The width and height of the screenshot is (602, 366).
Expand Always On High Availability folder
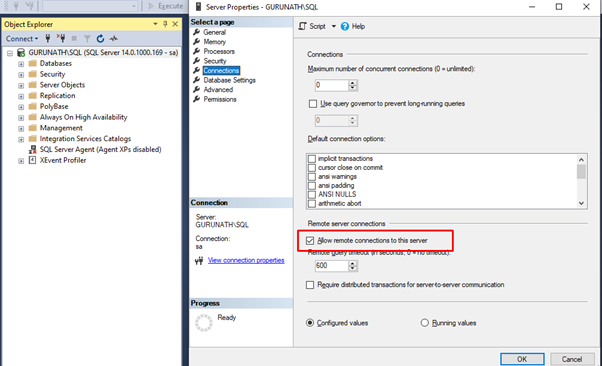[x=21, y=118]
